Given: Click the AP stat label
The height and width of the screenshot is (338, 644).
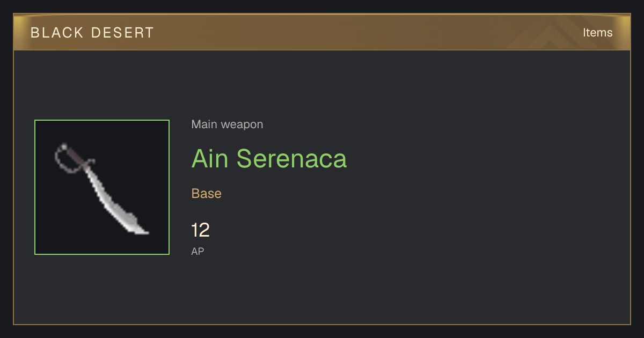Looking at the screenshot, I should (x=197, y=251).
